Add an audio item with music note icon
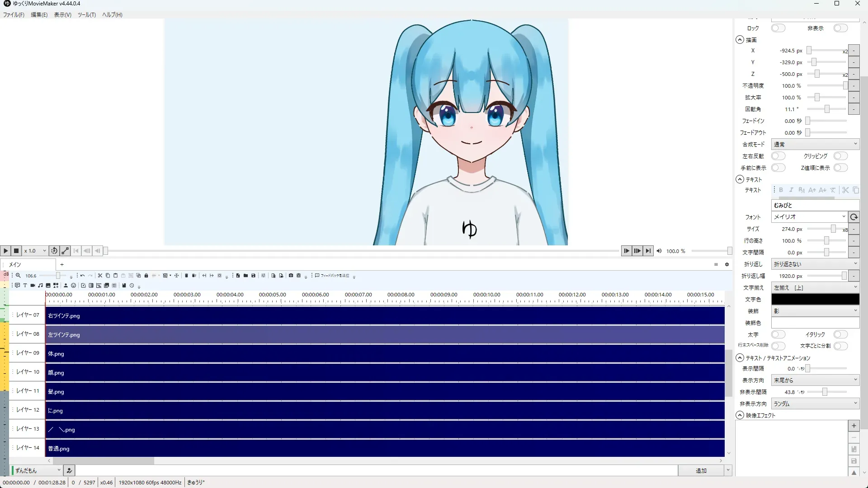The height and width of the screenshot is (488, 868). click(40, 285)
